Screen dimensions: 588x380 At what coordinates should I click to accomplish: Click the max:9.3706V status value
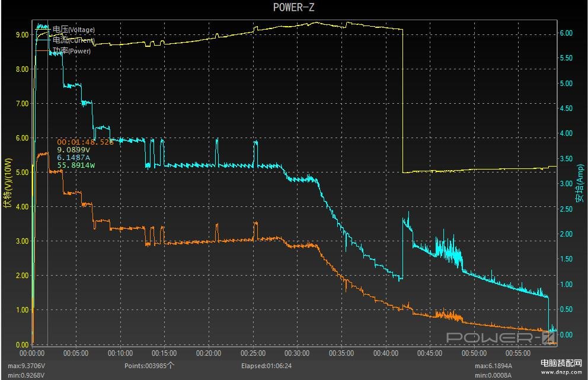point(26,366)
